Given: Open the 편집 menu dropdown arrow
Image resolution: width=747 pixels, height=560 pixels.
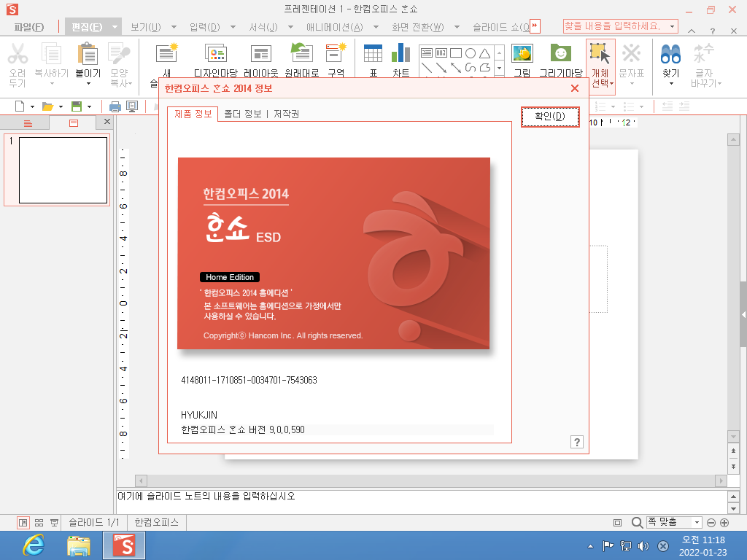Looking at the screenshot, I should point(115,27).
